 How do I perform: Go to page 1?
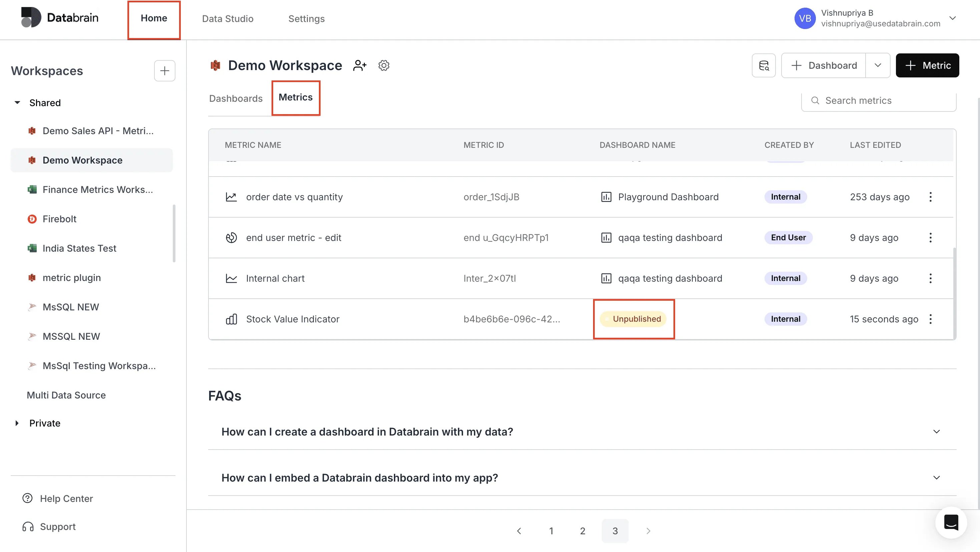[x=551, y=531]
